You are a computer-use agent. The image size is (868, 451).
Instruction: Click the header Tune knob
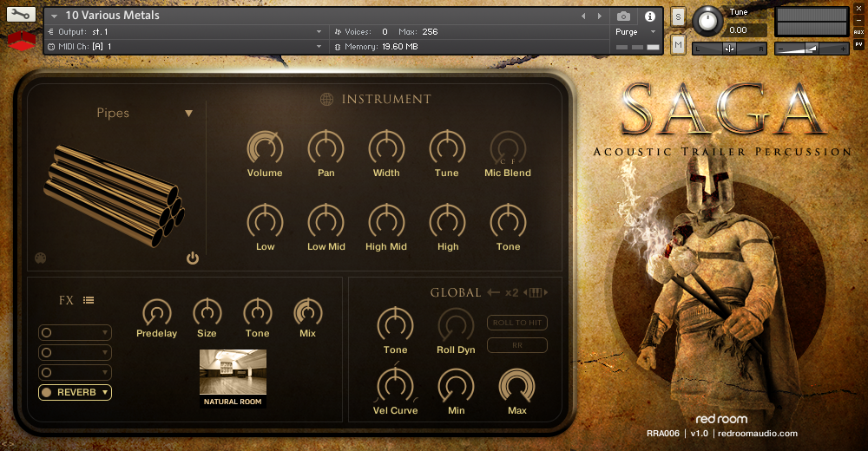coord(707,21)
